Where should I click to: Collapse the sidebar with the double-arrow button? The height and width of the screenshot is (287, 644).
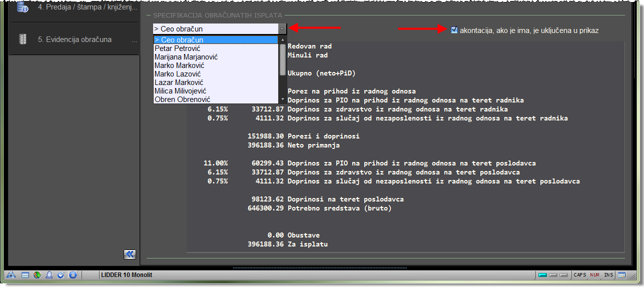coord(130,254)
